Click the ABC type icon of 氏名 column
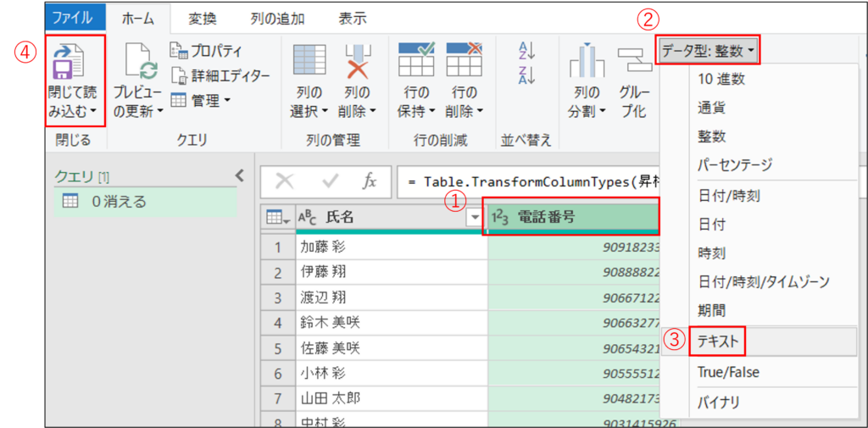The image size is (868, 428). pyautogui.click(x=308, y=218)
